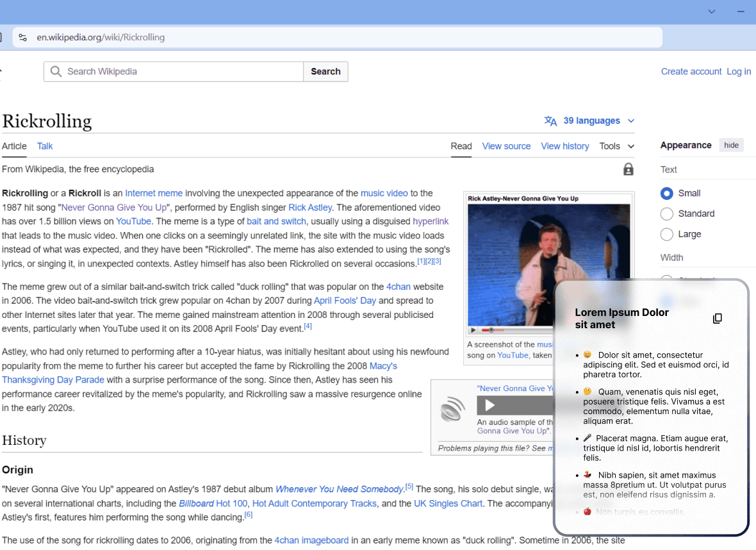
Task: Open the 4chan imageboard link
Action: click(311, 540)
